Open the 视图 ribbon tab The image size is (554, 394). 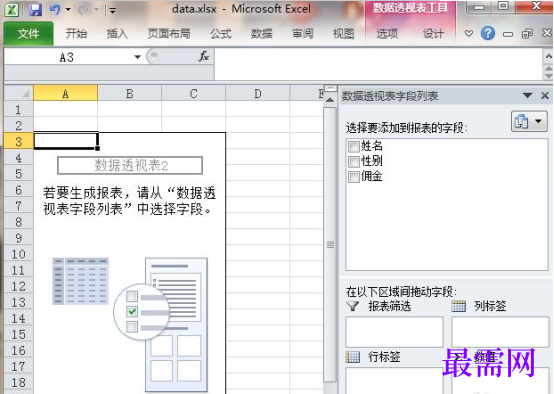(343, 34)
